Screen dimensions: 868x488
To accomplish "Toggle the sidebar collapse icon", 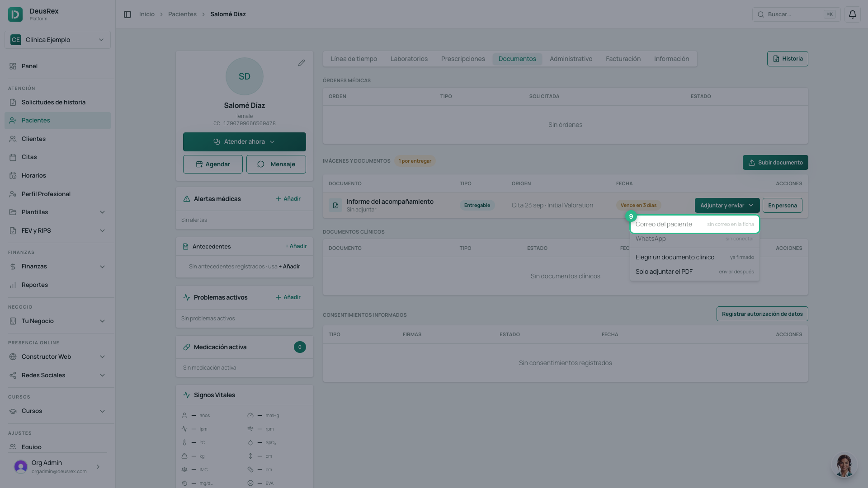I will pos(127,14).
